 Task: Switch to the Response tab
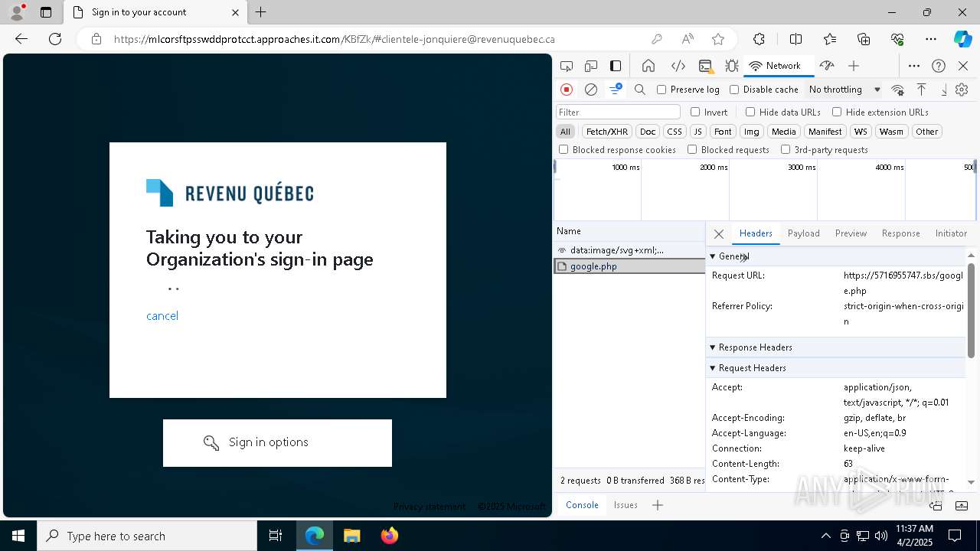pos(900,233)
